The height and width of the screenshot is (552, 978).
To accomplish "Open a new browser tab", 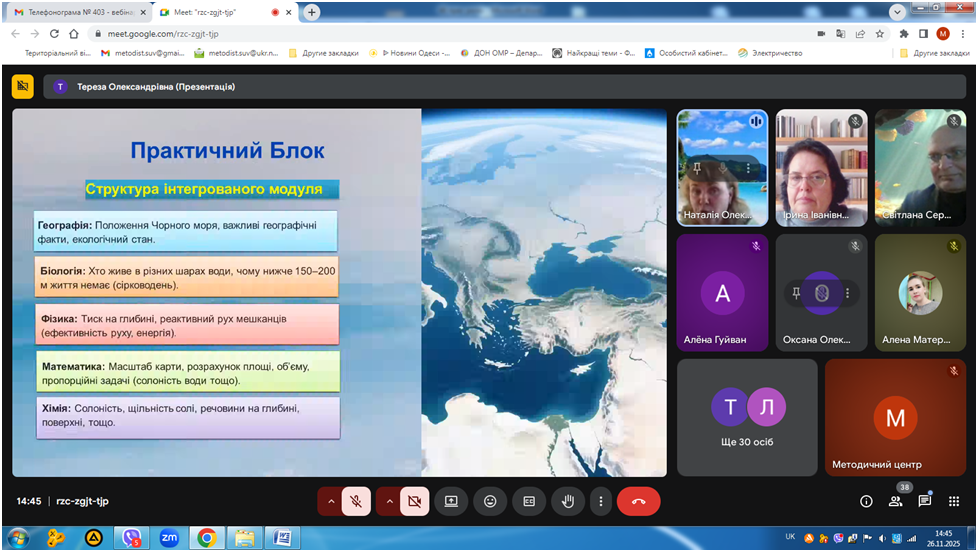I will (x=312, y=12).
